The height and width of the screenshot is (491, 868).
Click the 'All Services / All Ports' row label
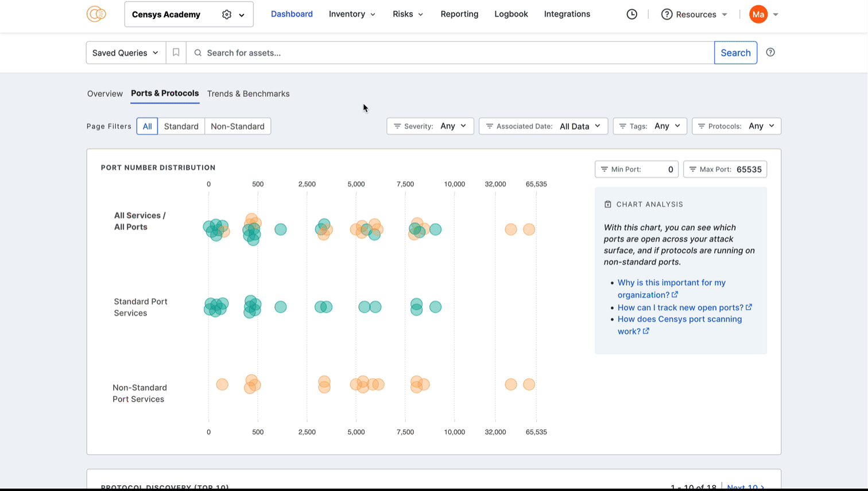point(139,221)
